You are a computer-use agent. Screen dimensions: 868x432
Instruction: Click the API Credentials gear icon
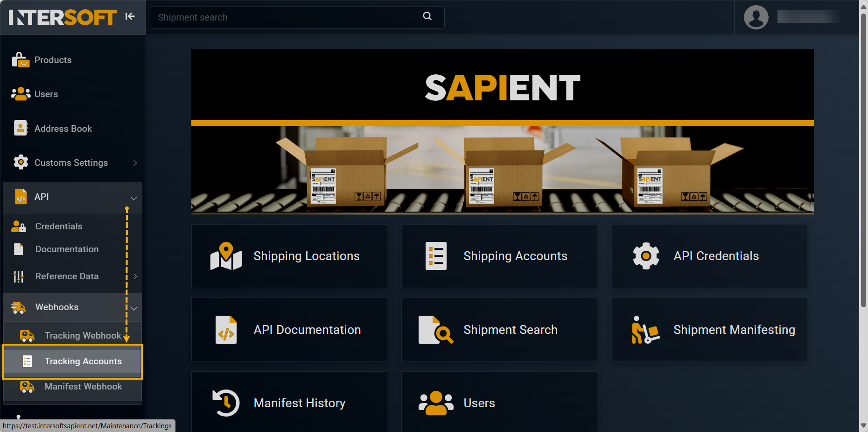[x=646, y=256]
